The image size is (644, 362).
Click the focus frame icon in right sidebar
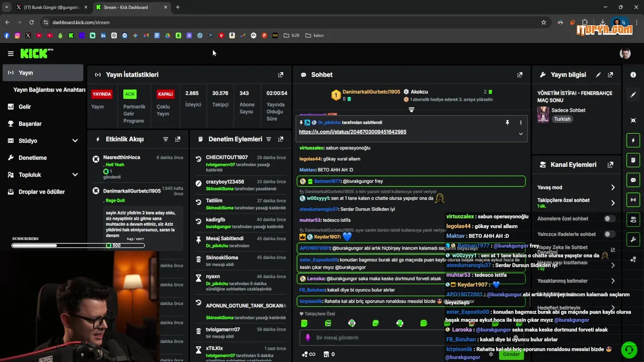633,120
